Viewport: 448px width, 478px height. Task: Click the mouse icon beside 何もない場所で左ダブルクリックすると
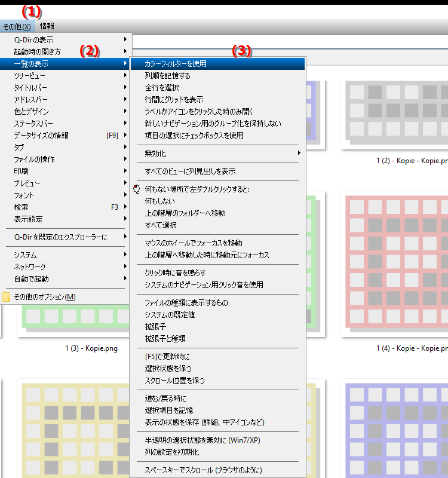137,189
